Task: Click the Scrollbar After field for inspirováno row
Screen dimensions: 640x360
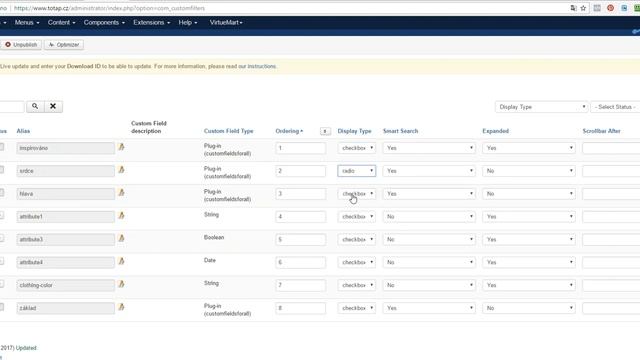Action: coord(611,148)
